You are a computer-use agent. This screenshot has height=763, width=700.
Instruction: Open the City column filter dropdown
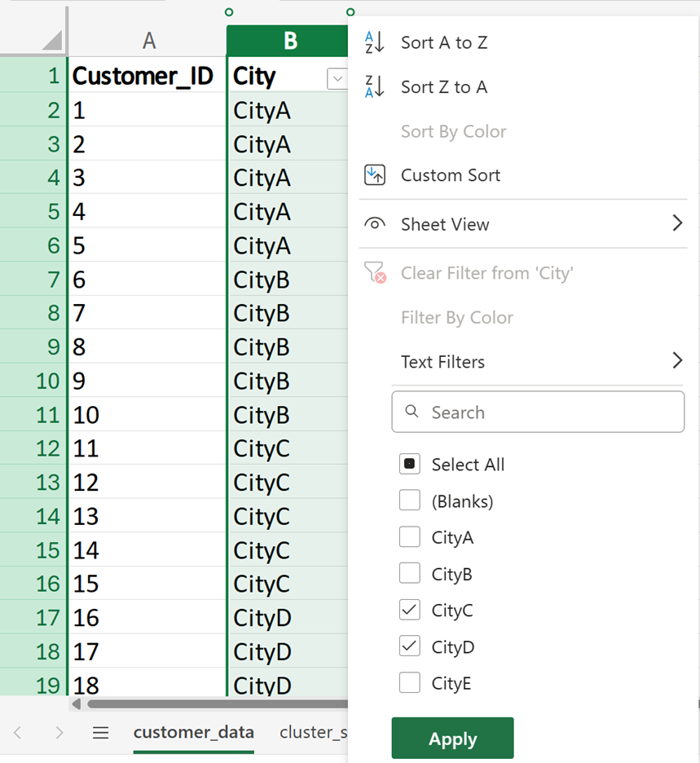[x=337, y=77]
